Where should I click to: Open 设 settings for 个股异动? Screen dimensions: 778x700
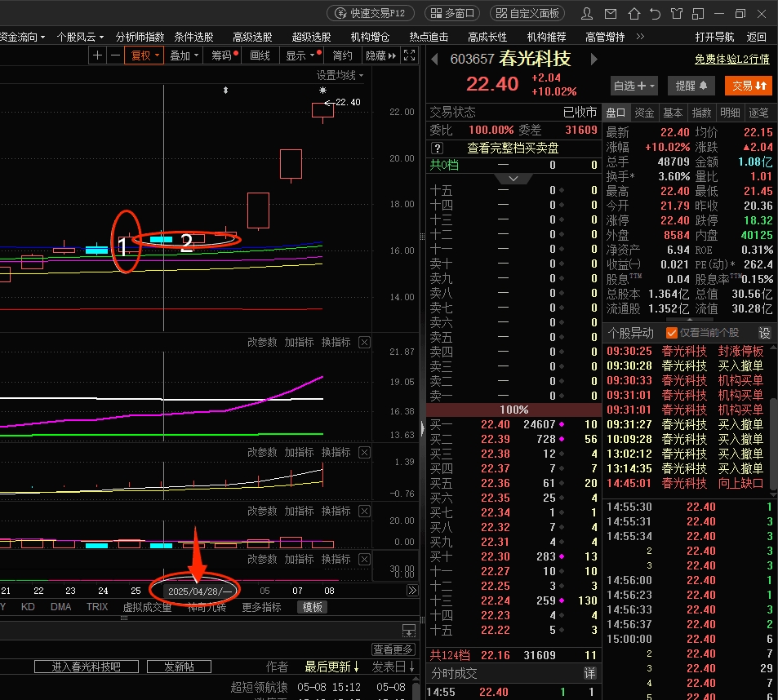click(764, 333)
